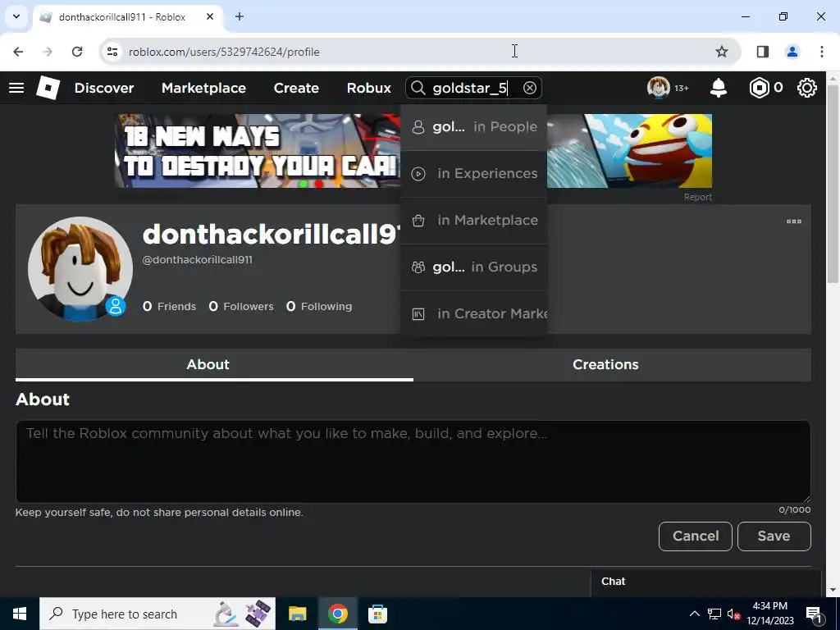Viewport: 840px width, 630px height.
Task: Close the Roblox browser tab
Action: pyautogui.click(x=210, y=16)
